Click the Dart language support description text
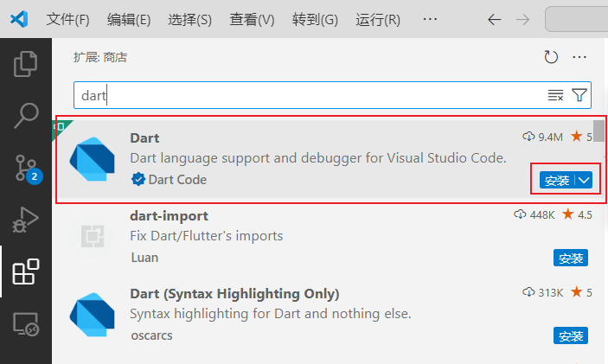The image size is (608, 364). pos(318,158)
